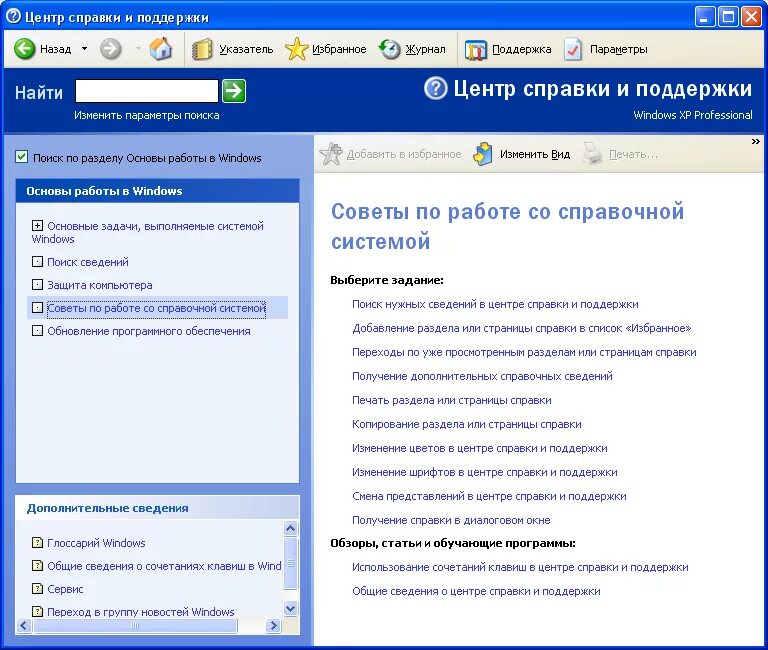Open Изменить параметры поиска link
The image size is (768, 650).
point(146,116)
